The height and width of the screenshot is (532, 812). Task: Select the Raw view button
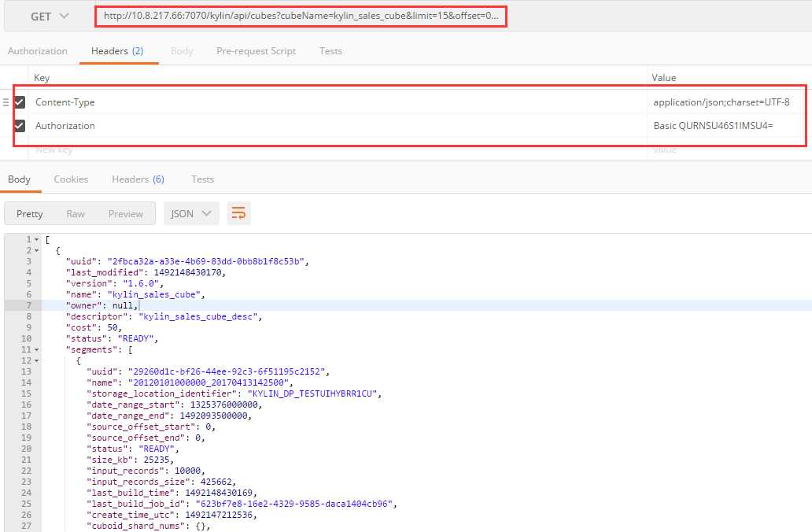click(x=76, y=213)
